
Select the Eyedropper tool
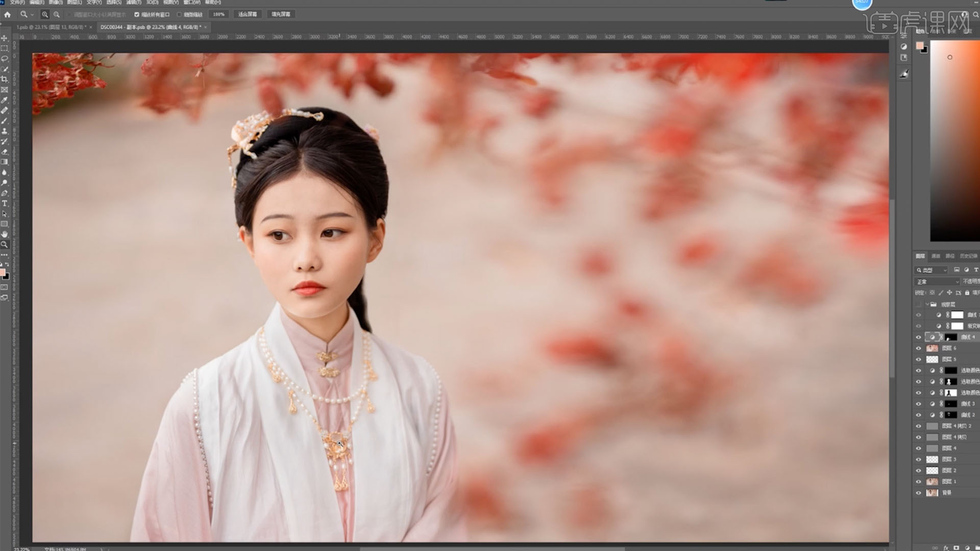tap(5, 100)
